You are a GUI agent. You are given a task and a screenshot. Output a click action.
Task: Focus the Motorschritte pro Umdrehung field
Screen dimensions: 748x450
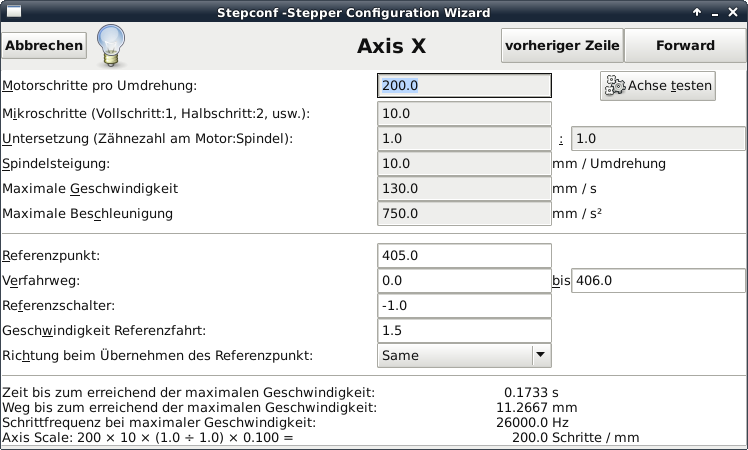point(465,86)
